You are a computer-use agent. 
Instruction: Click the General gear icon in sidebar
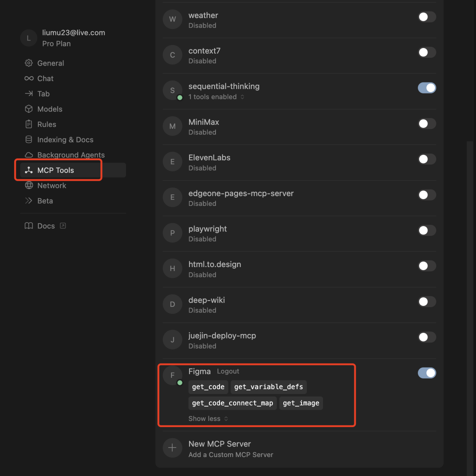[29, 63]
